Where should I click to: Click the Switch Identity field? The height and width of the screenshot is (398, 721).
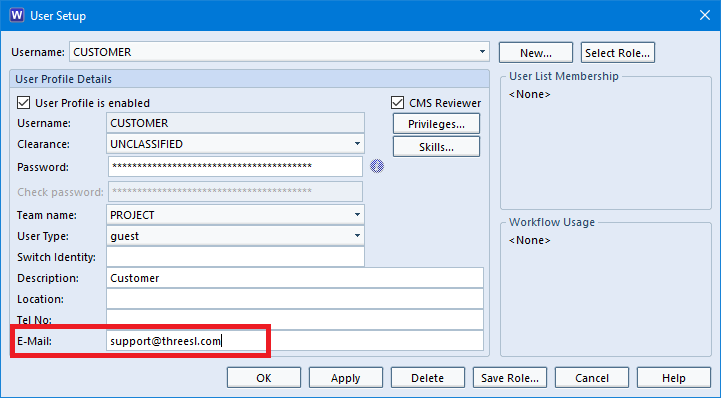[x=235, y=257]
